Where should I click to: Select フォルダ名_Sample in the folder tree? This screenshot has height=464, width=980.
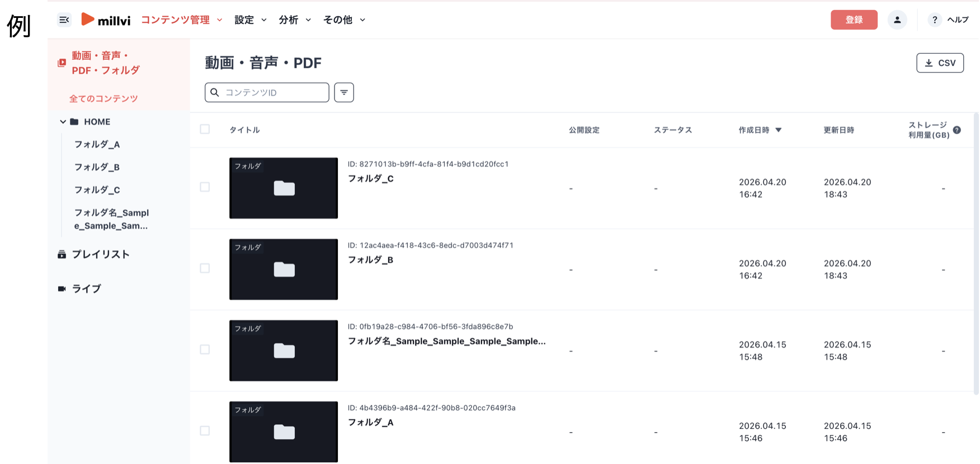coord(111,219)
